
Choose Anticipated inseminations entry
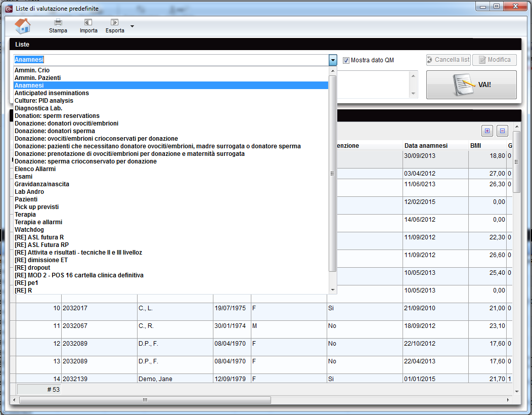pyautogui.click(x=170, y=93)
